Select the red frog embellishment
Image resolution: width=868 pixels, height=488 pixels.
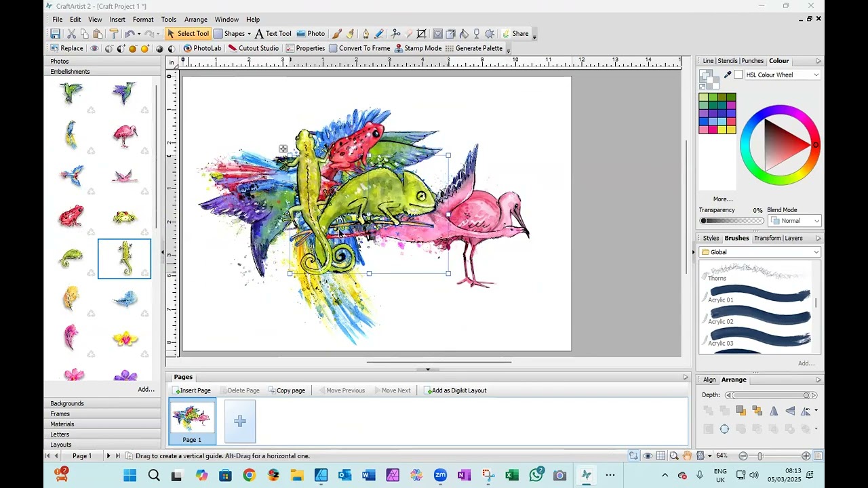click(x=71, y=217)
